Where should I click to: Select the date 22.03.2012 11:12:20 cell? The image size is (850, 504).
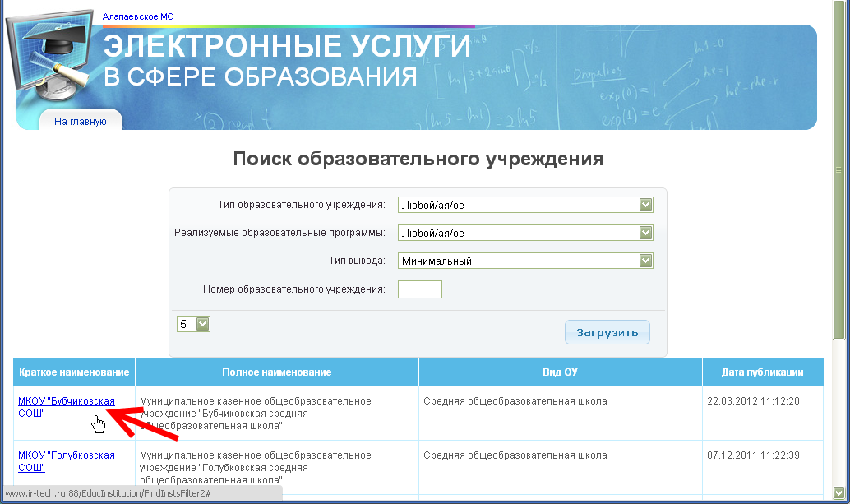coord(763,413)
